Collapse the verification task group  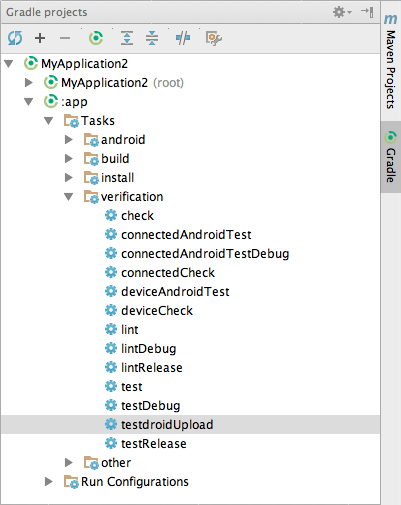(69, 197)
